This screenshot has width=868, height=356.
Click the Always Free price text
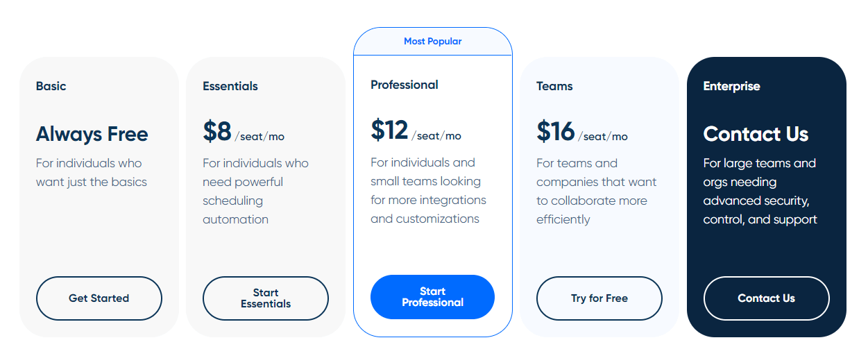pos(92,134)
